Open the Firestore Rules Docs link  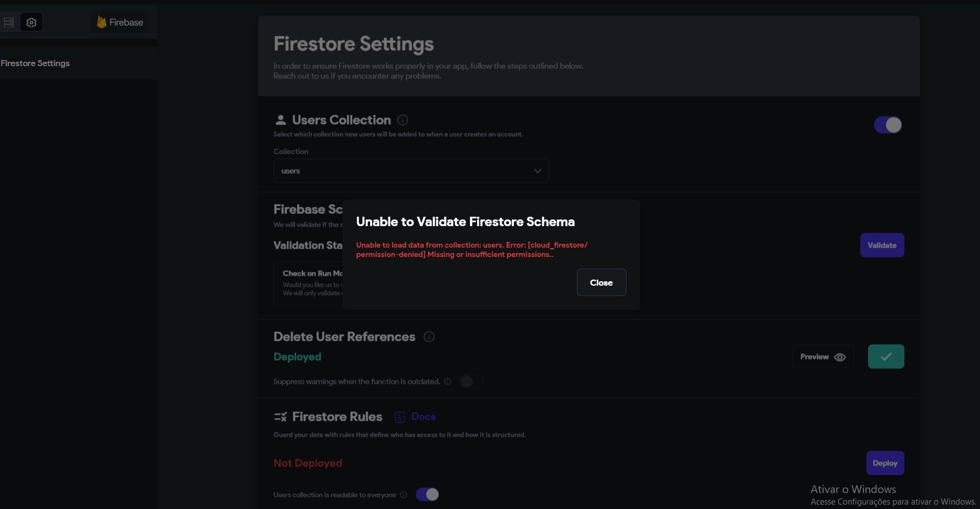click(423, 417)
